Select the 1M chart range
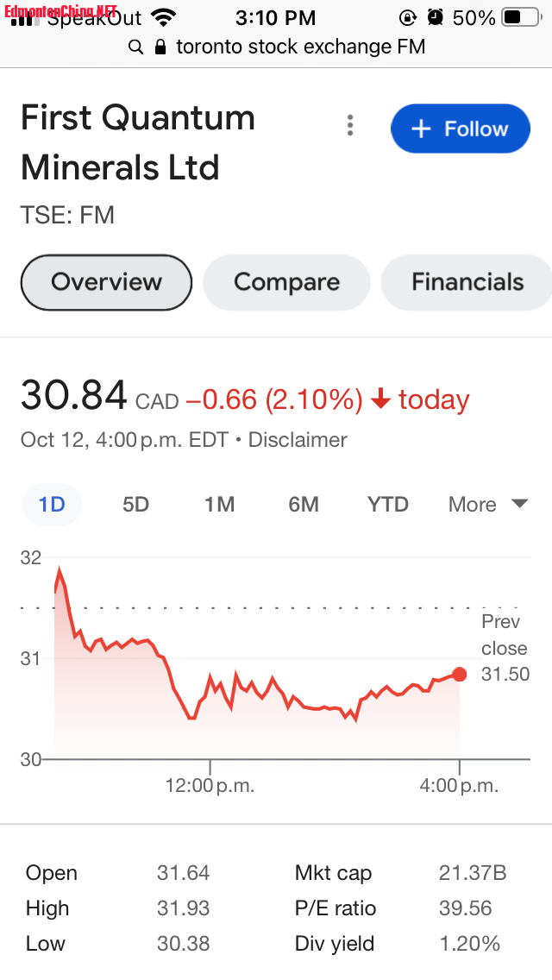Image resolution: width=552 pixels, height=980 pixels. point(219,504)
